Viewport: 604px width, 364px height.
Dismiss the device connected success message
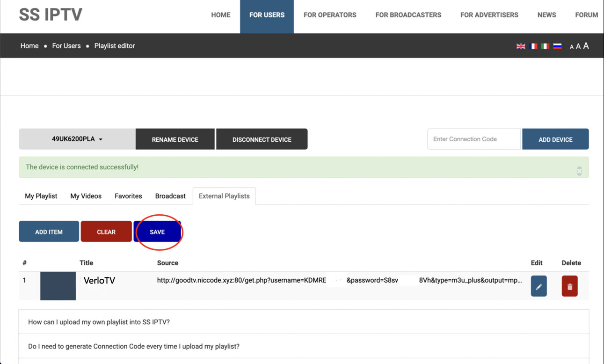(579, 171)
